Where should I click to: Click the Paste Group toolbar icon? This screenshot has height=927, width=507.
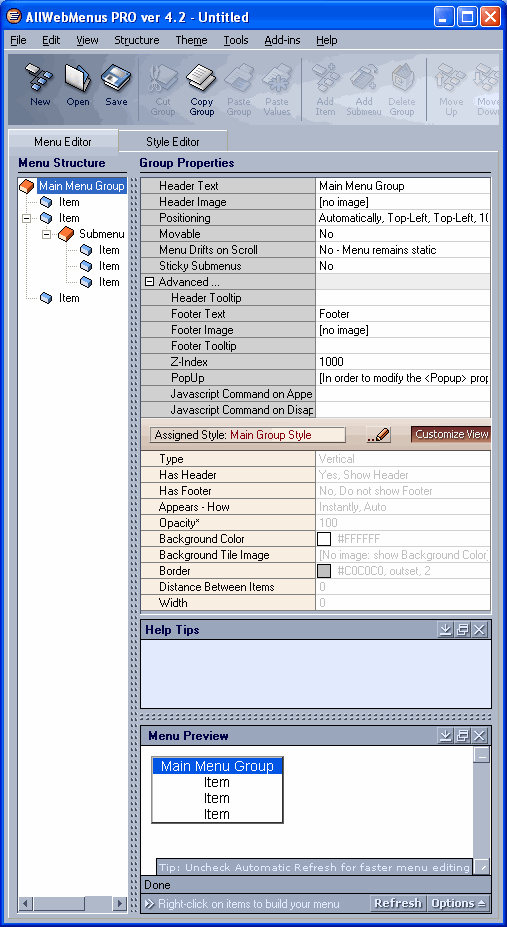(x=239, y=90)
